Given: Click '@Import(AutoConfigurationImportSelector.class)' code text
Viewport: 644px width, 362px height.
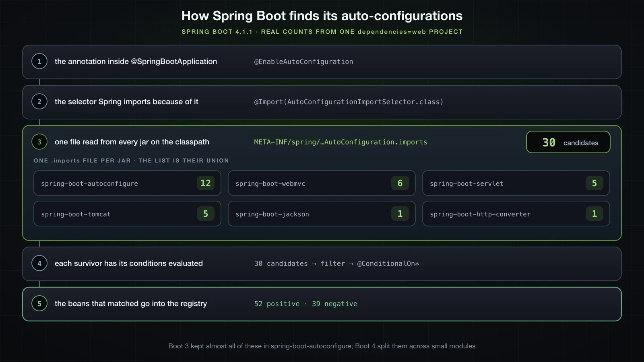Looking at the screenshot, I should (349, 102).
